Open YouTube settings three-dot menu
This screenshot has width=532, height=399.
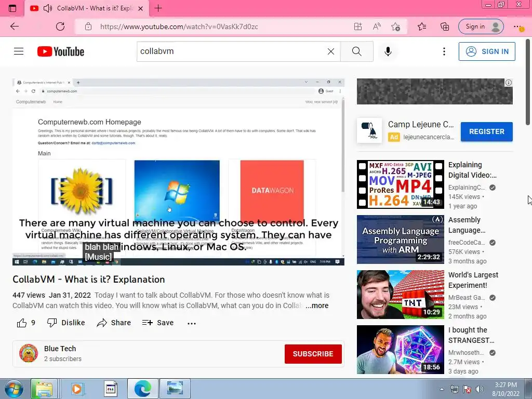(444, 51)
